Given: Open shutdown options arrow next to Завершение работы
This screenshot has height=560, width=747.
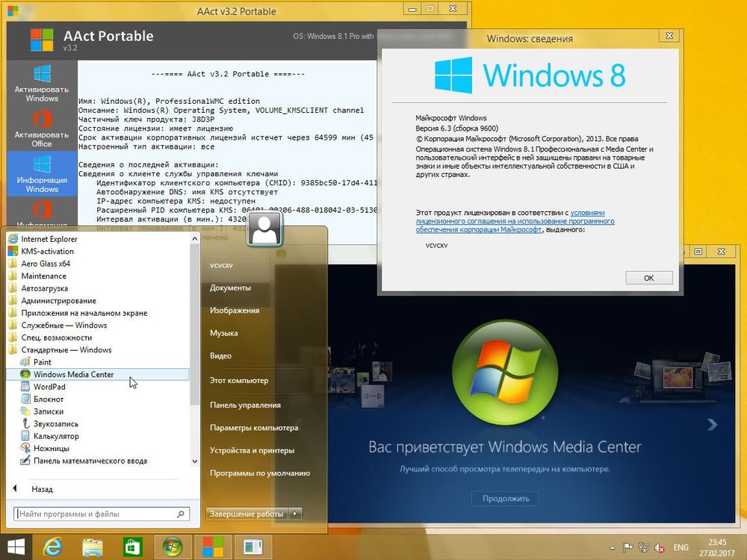Looking at the screenshot, I should (x=296, y=514).
